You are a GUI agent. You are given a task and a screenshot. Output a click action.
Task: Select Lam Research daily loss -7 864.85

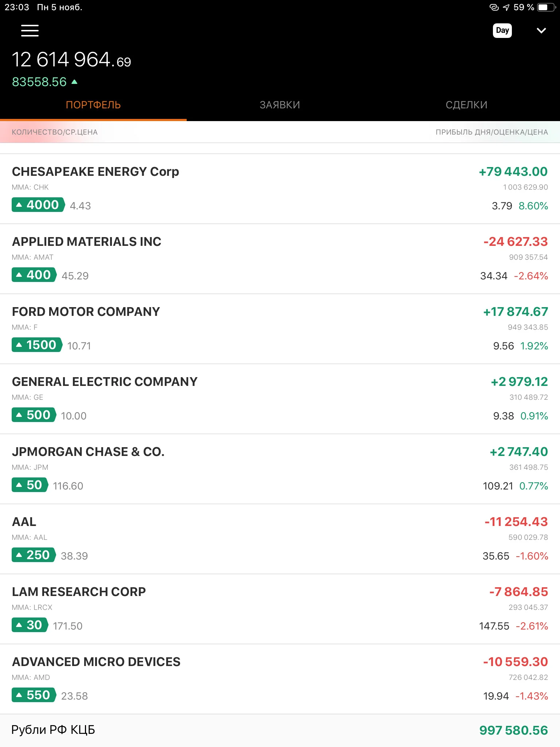click(x=518, y=592)
